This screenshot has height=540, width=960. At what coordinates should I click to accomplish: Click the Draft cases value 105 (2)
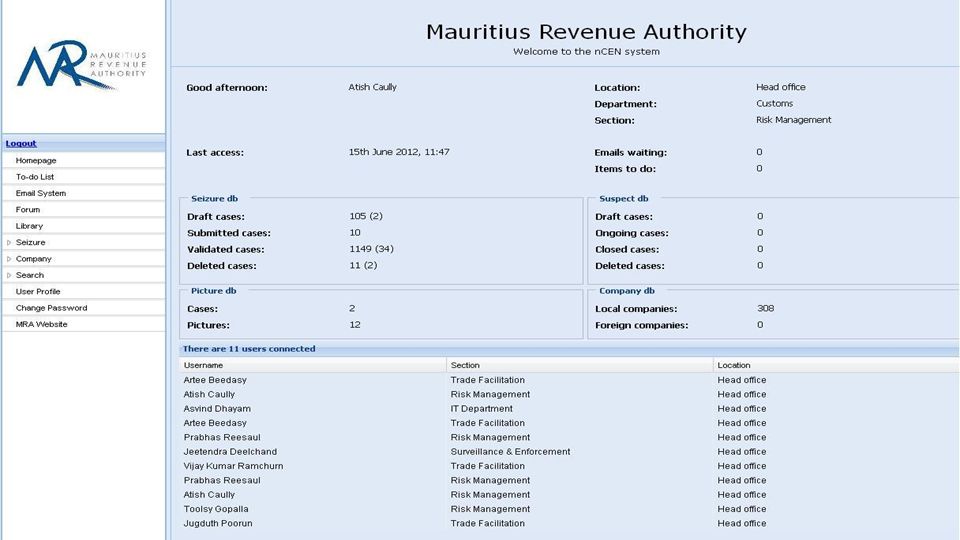(366, 216)
